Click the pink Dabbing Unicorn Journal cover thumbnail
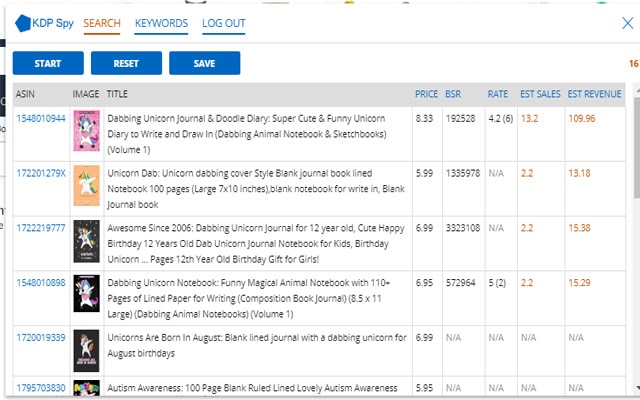Image resolution: width=640 pixels, height=400 pixels. tap(87, 131)
